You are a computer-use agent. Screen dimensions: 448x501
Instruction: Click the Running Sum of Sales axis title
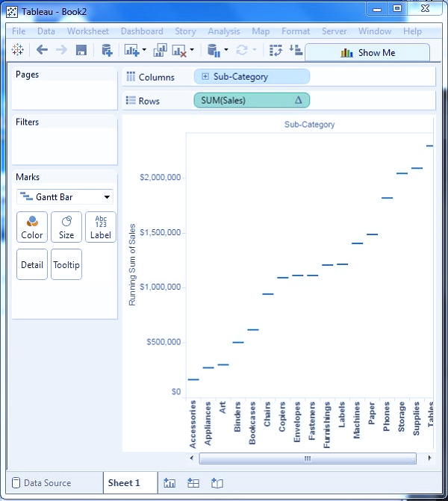pos(132,264)
